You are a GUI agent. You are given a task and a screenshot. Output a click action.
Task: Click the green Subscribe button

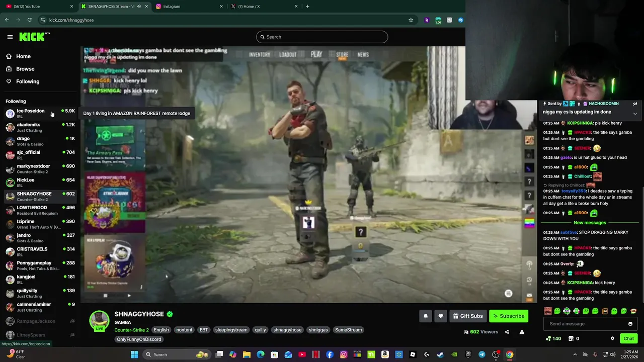click(x=509, y=316)
